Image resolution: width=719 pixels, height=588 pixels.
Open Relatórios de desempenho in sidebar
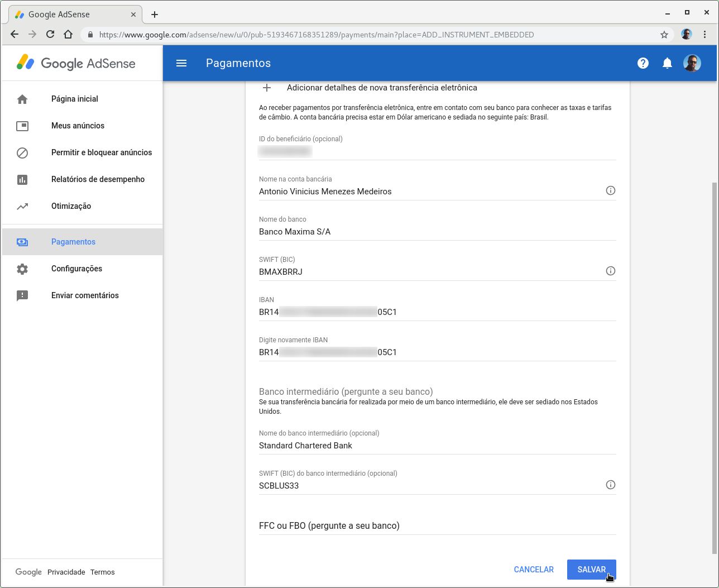point(83,179)
